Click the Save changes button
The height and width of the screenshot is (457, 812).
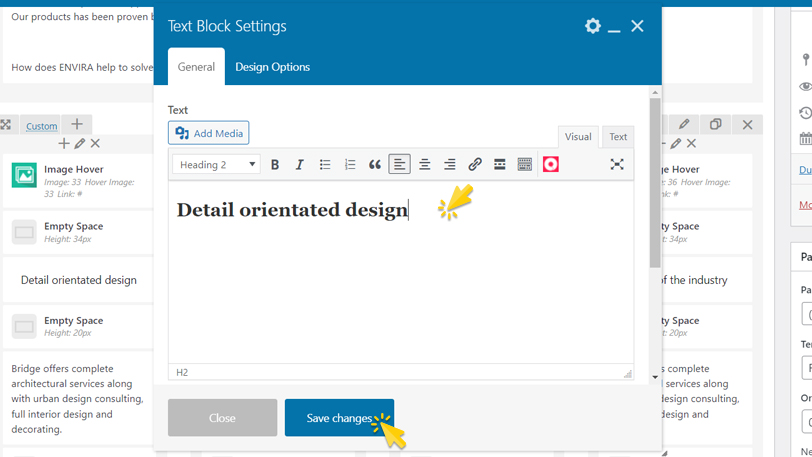339,418
